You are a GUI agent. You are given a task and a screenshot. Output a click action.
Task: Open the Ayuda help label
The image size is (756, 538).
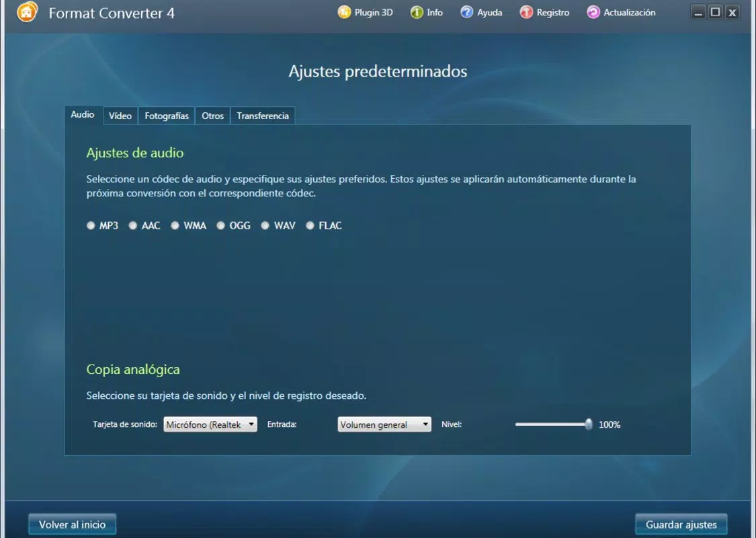(x=489, y=13)
